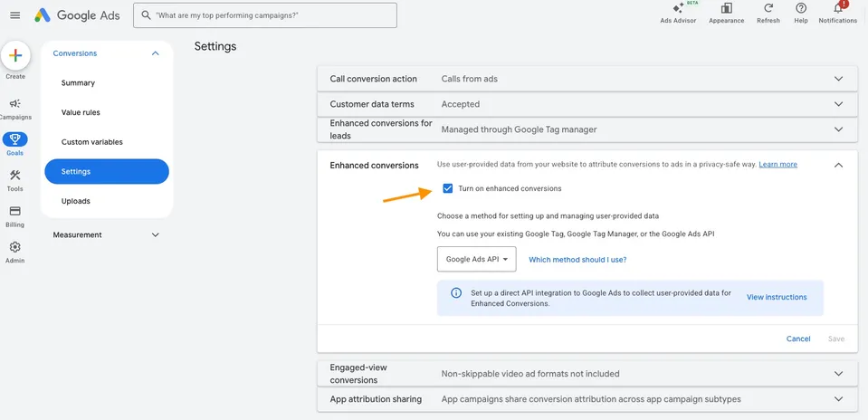Image resolution: width=868 pixels, height=420 pixels.
Task: Click the Create plus button
Action: click(x=15, y=55)
